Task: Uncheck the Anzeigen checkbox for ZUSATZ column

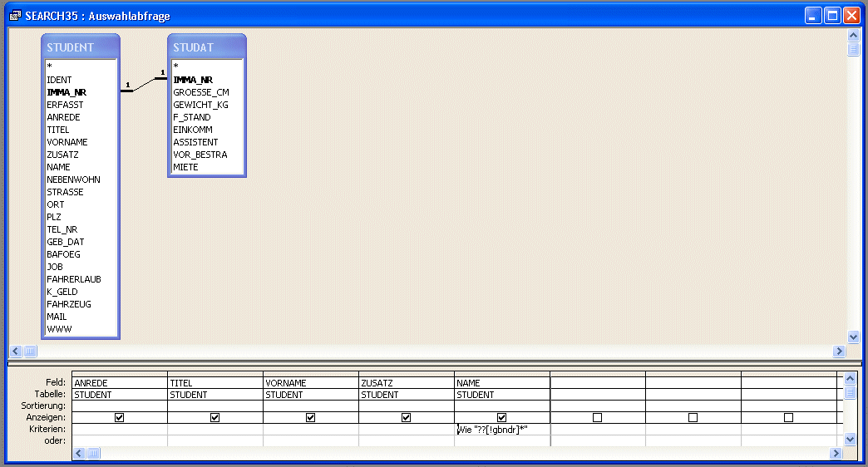Action: point(406,418)
